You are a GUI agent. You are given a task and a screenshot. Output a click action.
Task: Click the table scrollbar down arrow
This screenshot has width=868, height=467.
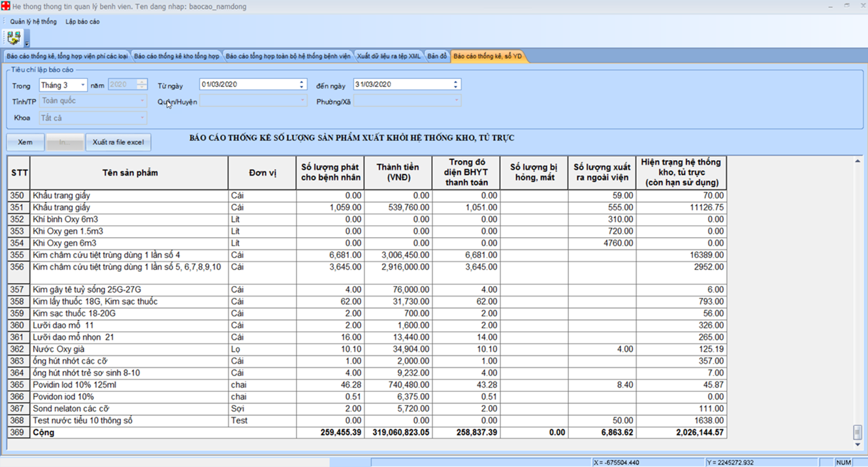[x=858, y=443]
